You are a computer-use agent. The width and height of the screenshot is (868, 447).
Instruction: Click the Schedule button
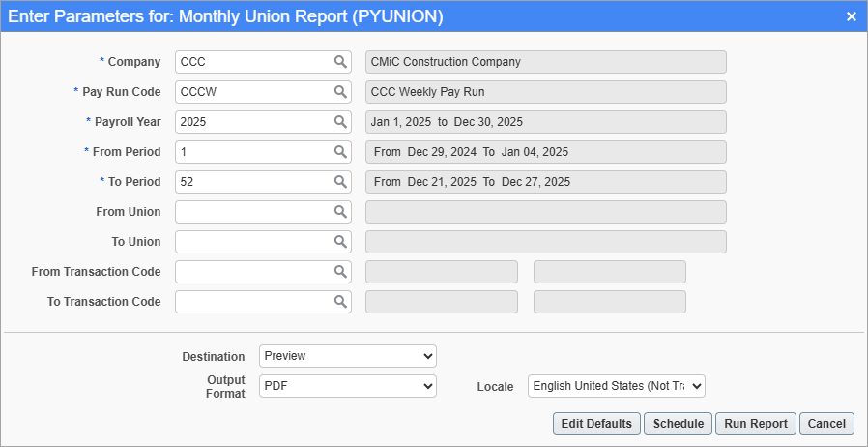pos(679,424)
